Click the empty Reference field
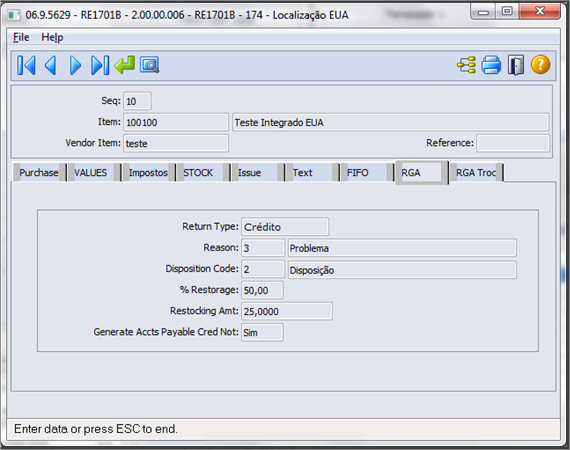This screenshot has height=450, width=570. (x=513, y=143)
